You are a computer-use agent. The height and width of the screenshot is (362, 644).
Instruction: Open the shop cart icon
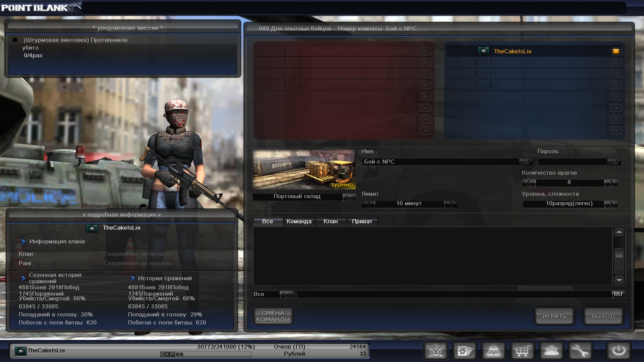click(522, 351)
